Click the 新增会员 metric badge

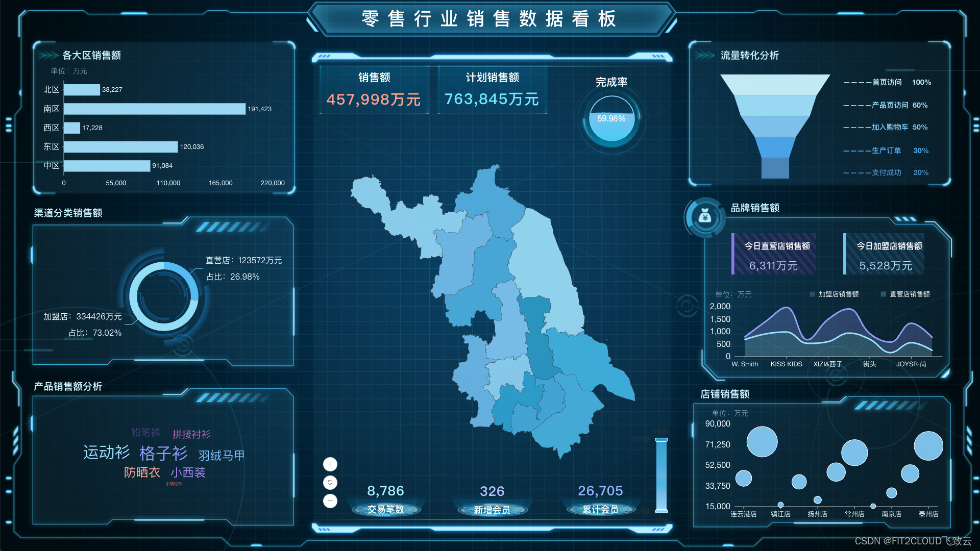(492, 509)
